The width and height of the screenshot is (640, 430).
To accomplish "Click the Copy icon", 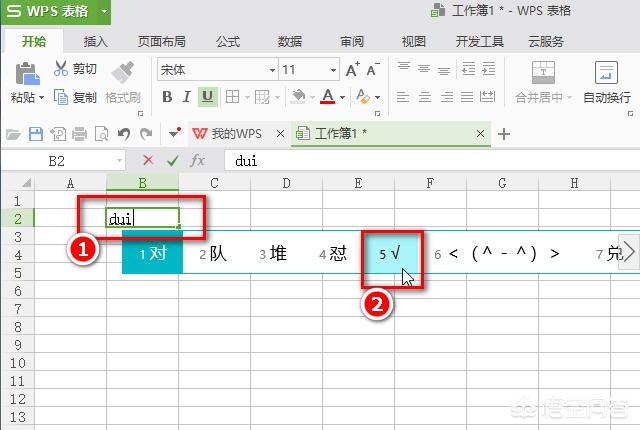I will 61,97.
